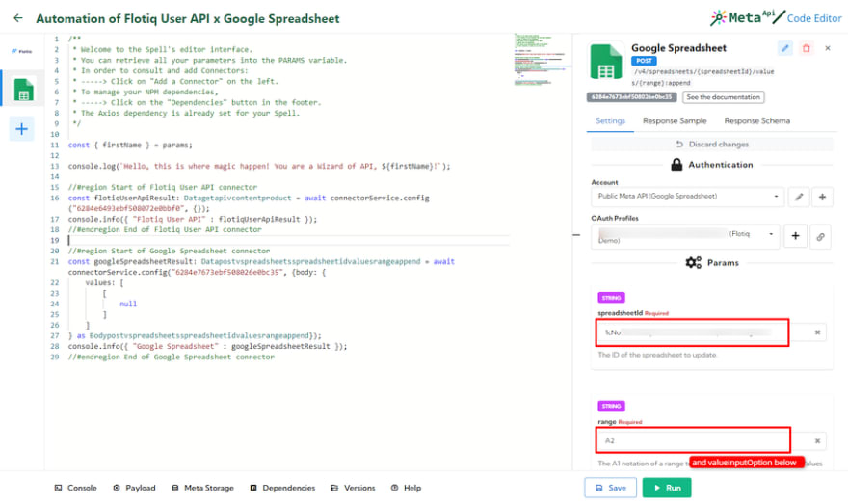Image resolution: width=848 pixels, height=504 pixels.
Task: Click line number 21 in the gutter
Action: point(55,262)
